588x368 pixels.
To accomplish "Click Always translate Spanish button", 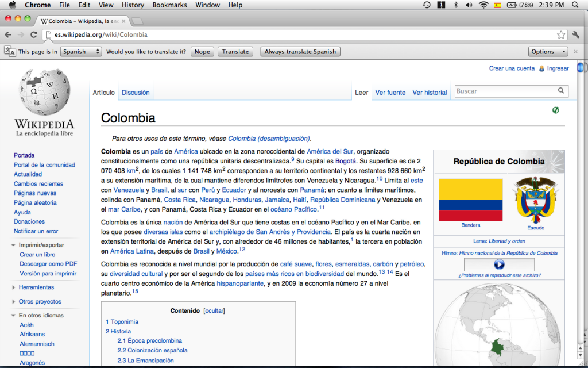I will tap(300, 51).
